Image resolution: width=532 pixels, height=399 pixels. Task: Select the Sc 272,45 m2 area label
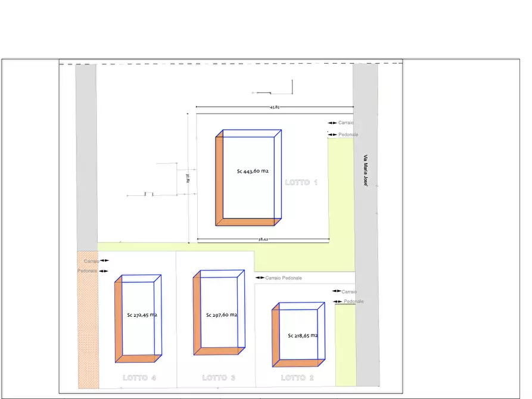click(x=142, y=315)
